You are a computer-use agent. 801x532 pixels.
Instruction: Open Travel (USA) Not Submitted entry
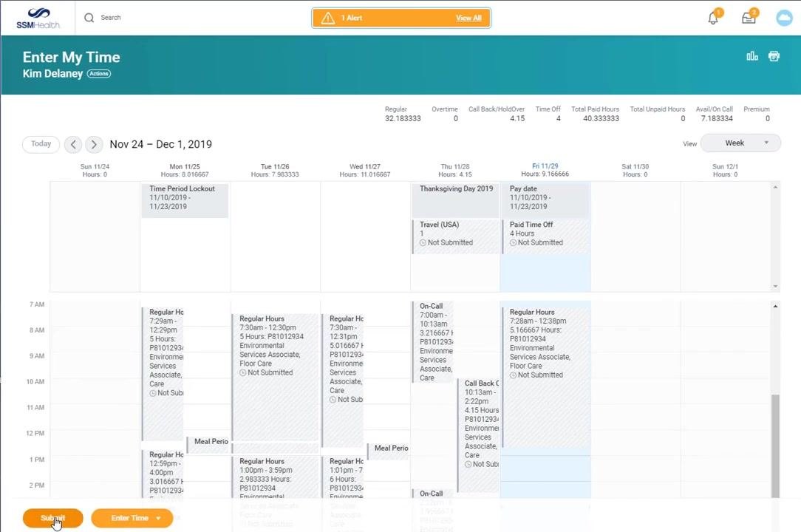[456, 236]
